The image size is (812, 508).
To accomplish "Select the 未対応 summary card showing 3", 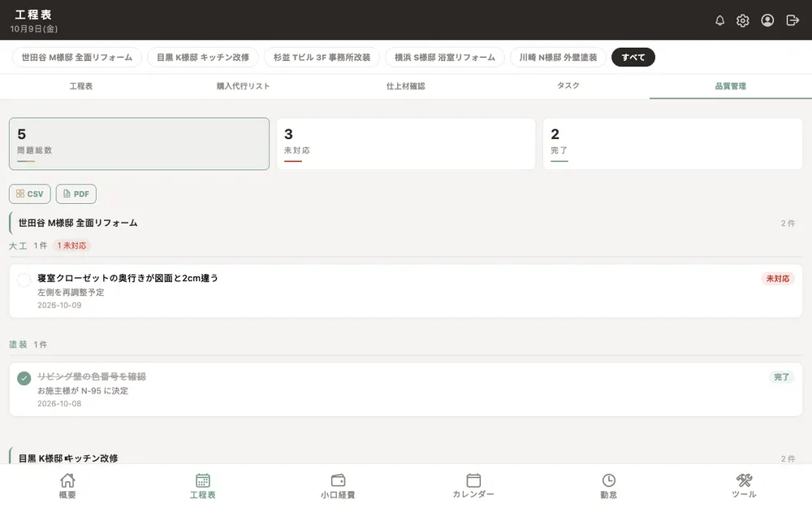I will (x=406, y=144).
